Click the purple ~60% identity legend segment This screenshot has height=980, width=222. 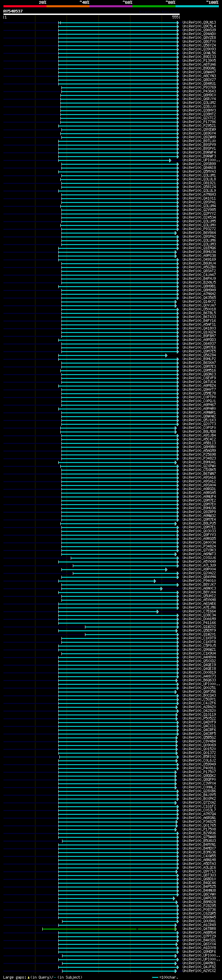(x=111, y=6)
